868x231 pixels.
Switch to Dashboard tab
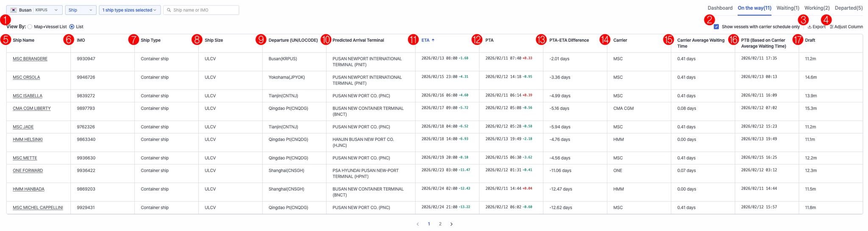tap(720, 8)
